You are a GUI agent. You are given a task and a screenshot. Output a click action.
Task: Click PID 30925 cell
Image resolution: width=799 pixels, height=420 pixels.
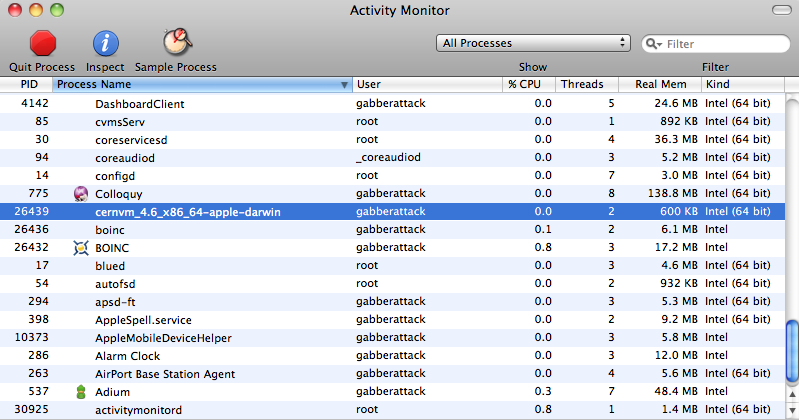coord(32,409)
